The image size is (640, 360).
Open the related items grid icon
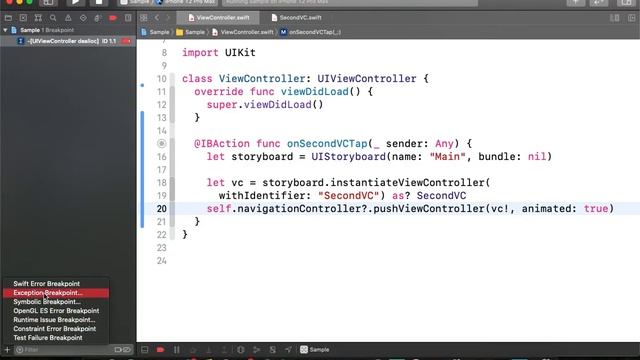(x=144, y=18)
